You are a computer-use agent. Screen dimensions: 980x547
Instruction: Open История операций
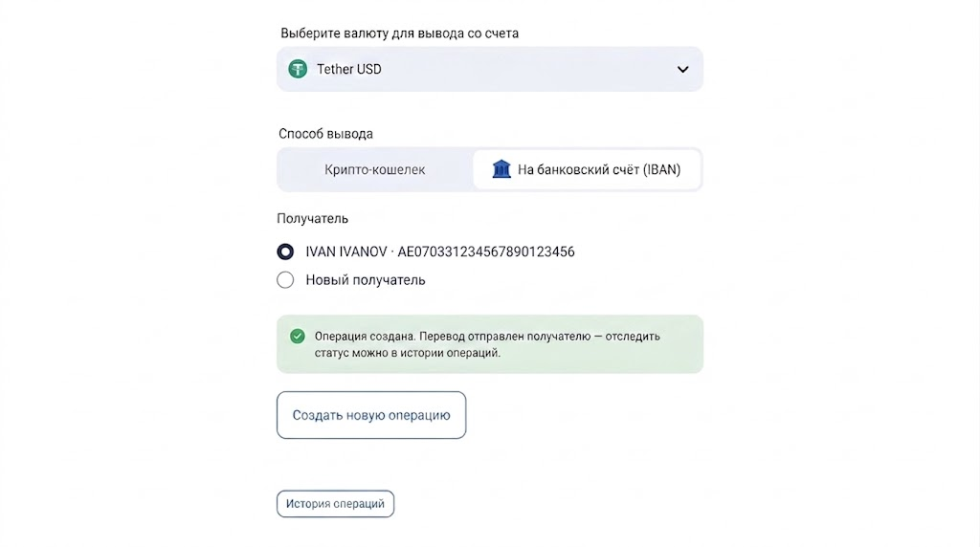[x=335, y=504]
